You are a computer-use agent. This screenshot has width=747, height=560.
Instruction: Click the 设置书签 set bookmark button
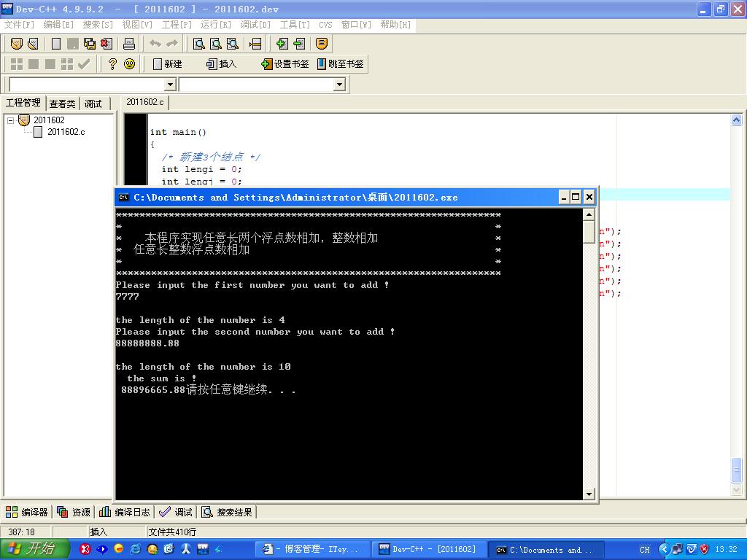[285, 64]
